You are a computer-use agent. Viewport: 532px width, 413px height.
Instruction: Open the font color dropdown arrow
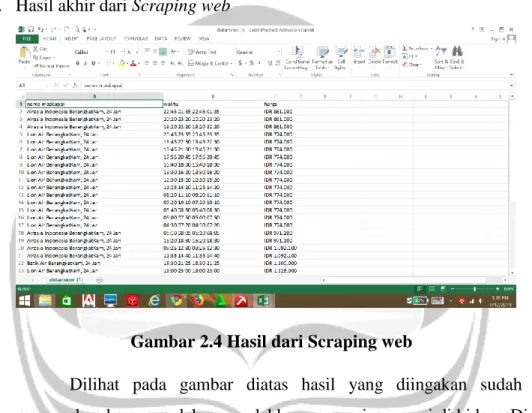click(138, 63)
